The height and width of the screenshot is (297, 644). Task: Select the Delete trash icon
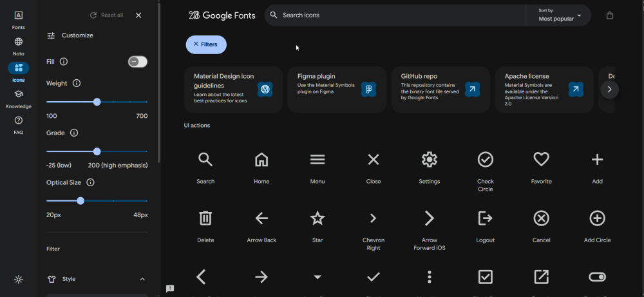tap(205, 218)
